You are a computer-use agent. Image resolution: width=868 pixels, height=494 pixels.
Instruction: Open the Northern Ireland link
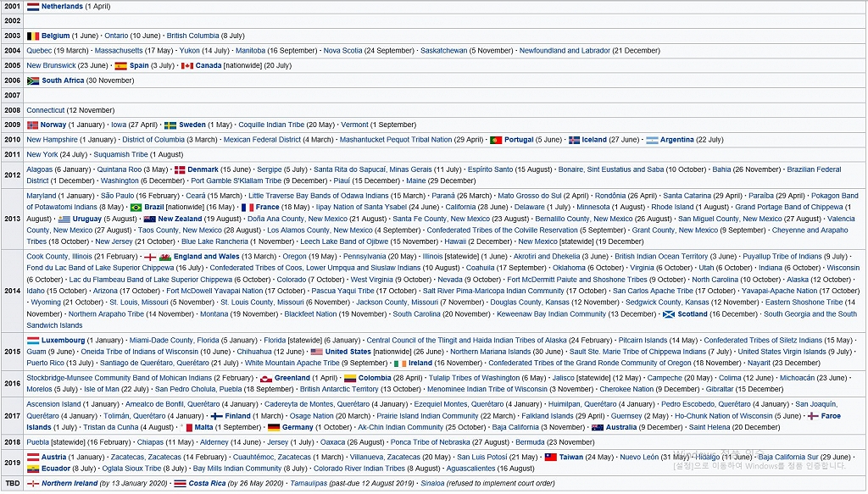(x=70, y=484)
